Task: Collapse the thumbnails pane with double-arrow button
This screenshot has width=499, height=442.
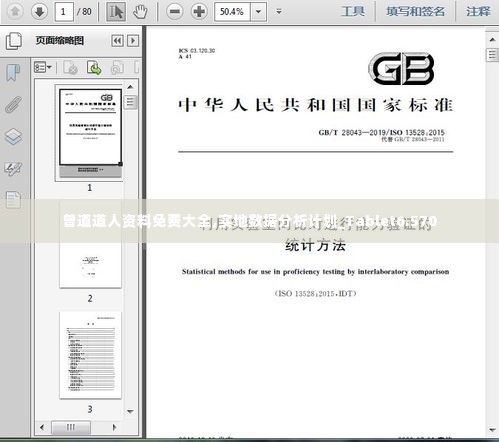Action: pos(117,41)
